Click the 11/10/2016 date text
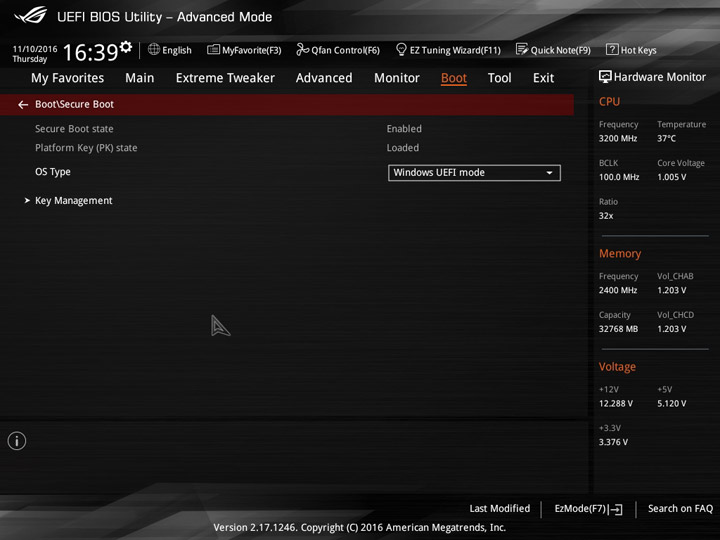The image size is (720, 540). [x=35, y=49]
